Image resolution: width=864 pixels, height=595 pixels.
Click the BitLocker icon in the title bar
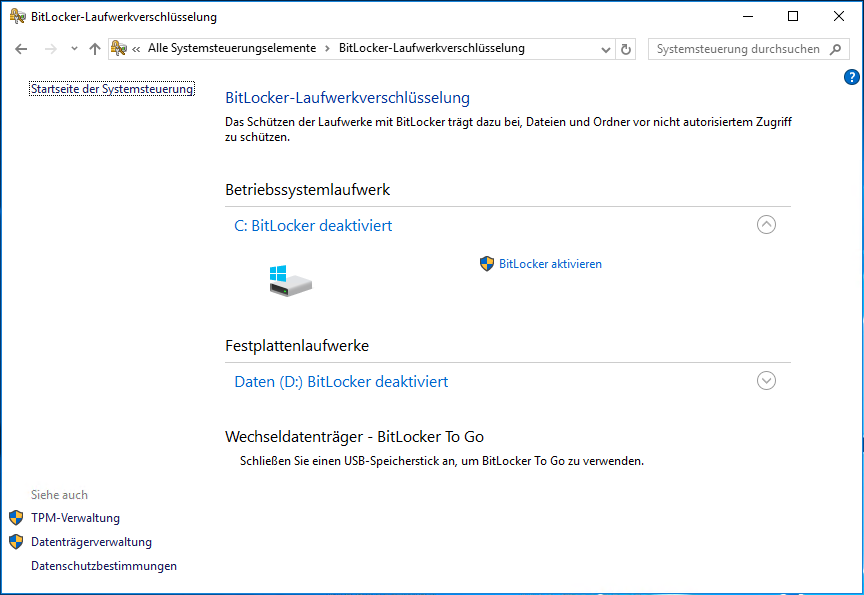[18, 17]
